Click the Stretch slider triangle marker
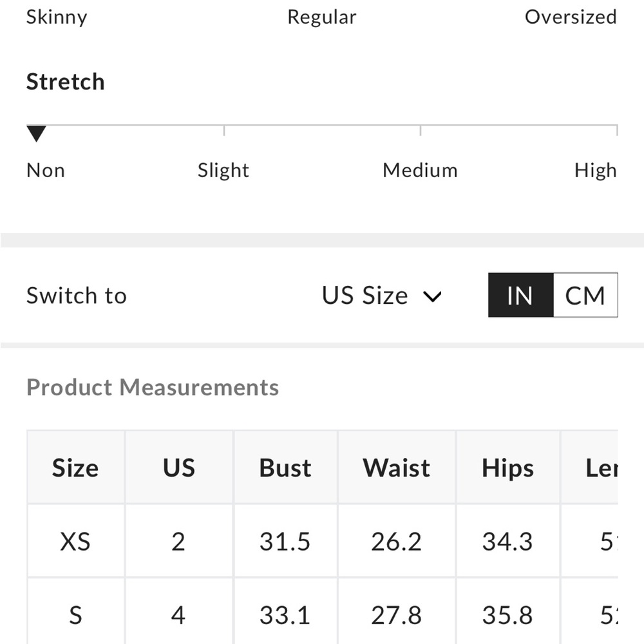Image resolution: width=644 pixels, height=644 pixels. click(x=37, y=134)
